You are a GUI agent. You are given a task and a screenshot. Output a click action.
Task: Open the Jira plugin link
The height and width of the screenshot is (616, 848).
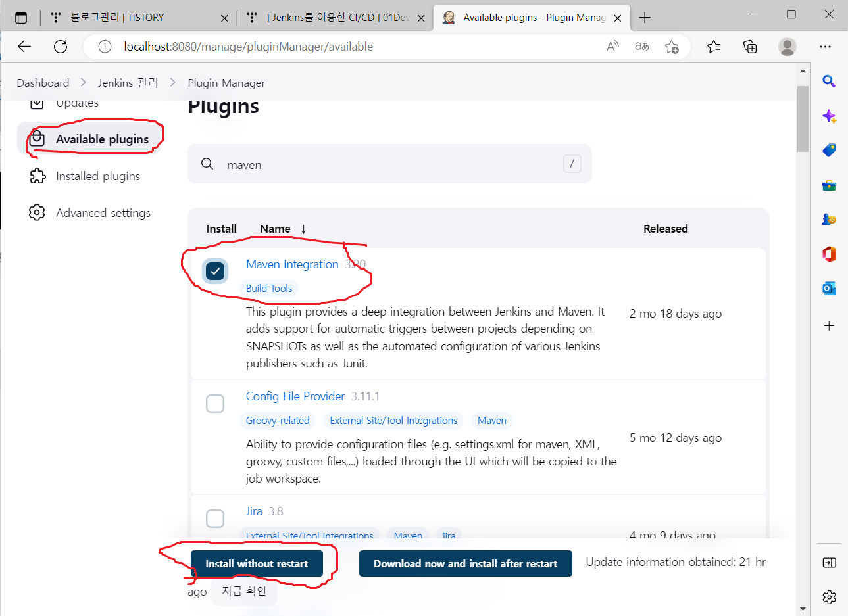click(x=254, y=511)
